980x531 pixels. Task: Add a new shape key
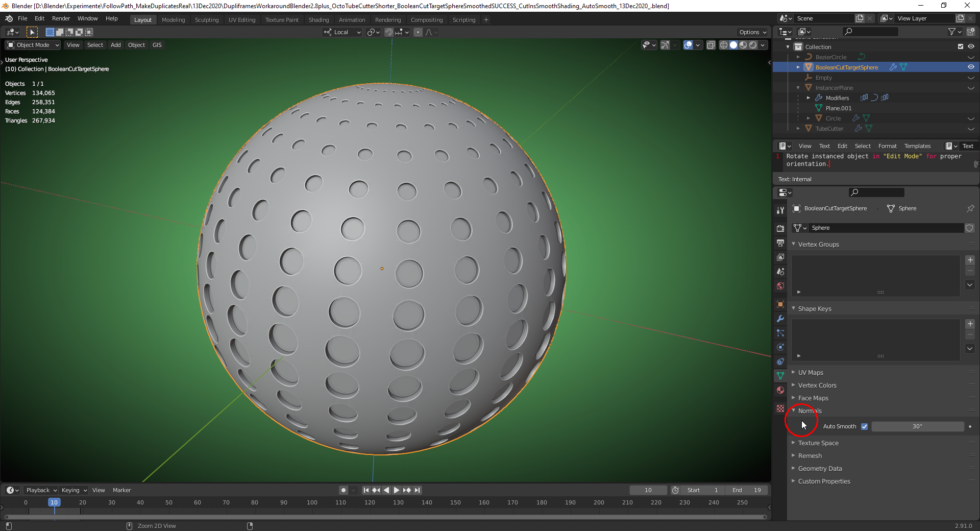coord(970,324)
